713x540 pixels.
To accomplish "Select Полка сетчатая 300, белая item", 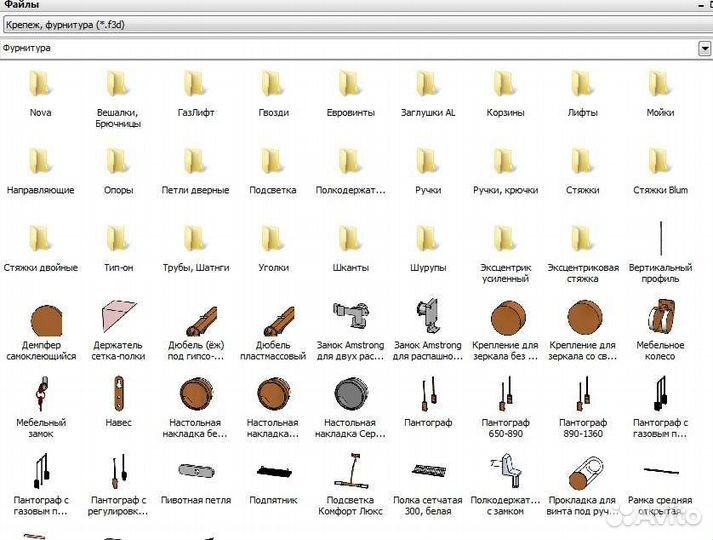I will (428, 472).
